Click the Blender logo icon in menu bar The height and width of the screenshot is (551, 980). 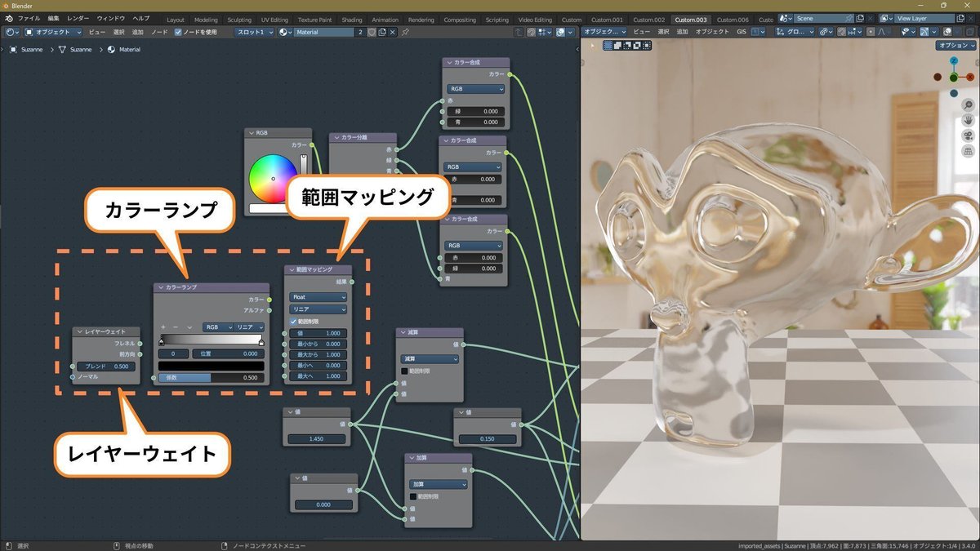(8, 18)
